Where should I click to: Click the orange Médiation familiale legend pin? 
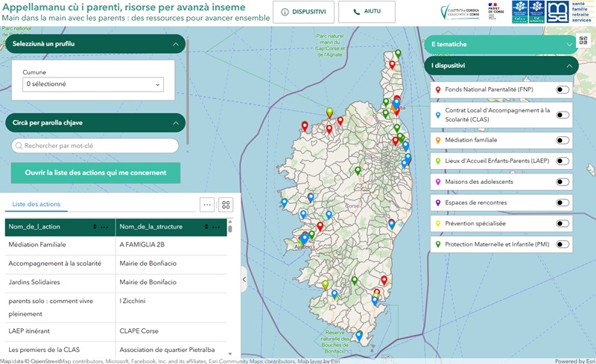pyautogui.click(x=438, y=141)
